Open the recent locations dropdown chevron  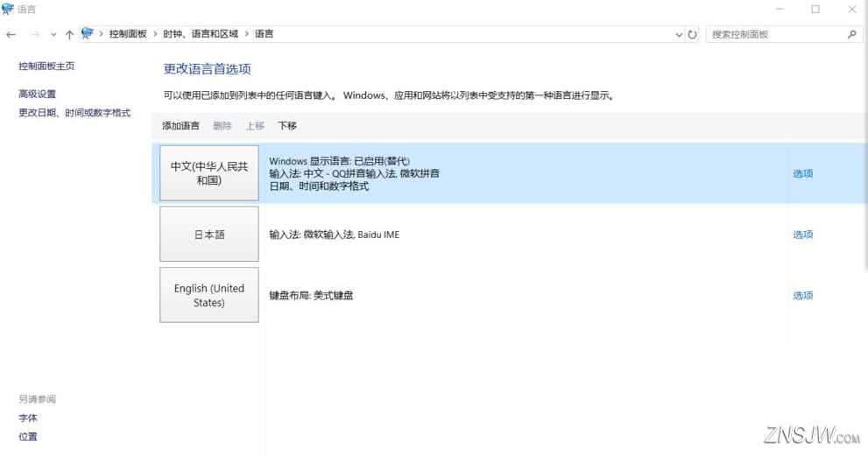[53, 35]
